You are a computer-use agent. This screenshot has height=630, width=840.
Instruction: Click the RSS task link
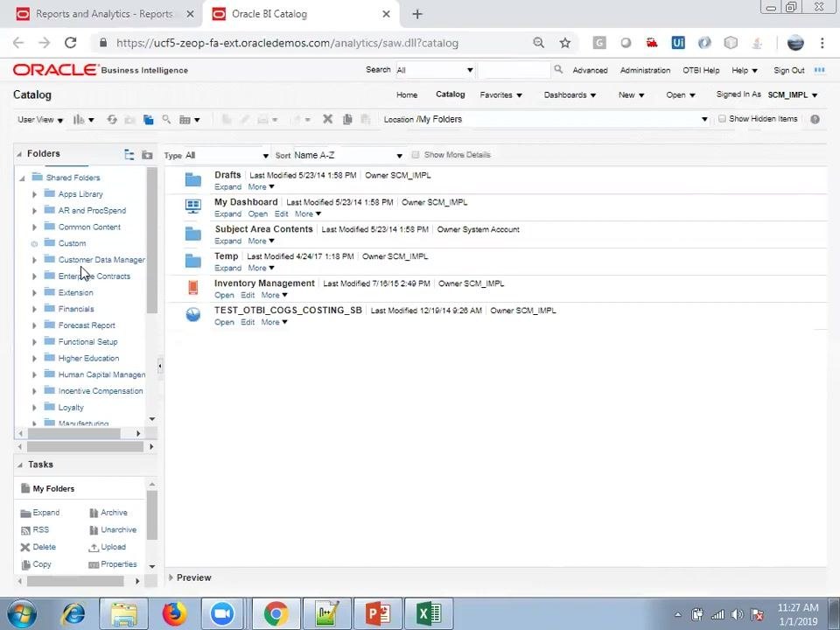click(x=41, y=530)
